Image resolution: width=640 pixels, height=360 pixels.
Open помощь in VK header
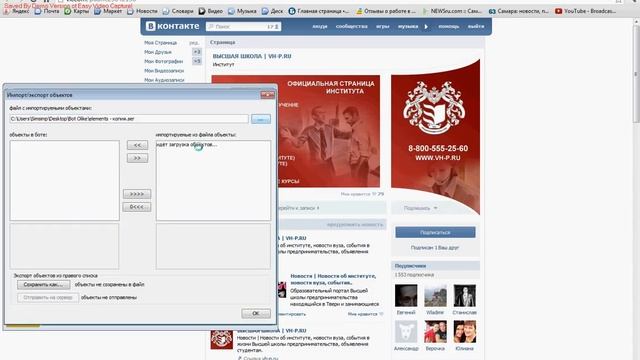point(449,27)
